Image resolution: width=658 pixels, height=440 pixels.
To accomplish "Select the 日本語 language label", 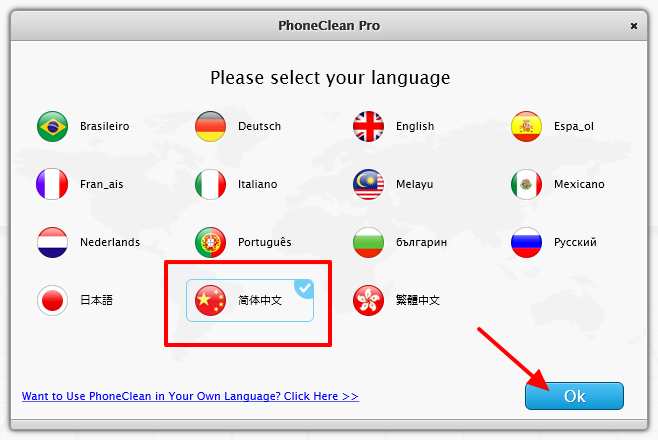I will pos(96,300).
